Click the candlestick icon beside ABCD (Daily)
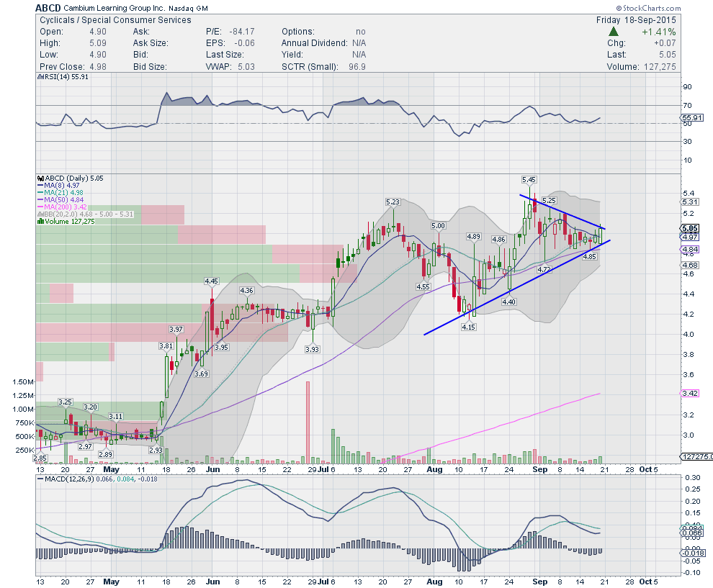This screenshot has height=588, width=713. pyautogui.click(x=40, y=178)
